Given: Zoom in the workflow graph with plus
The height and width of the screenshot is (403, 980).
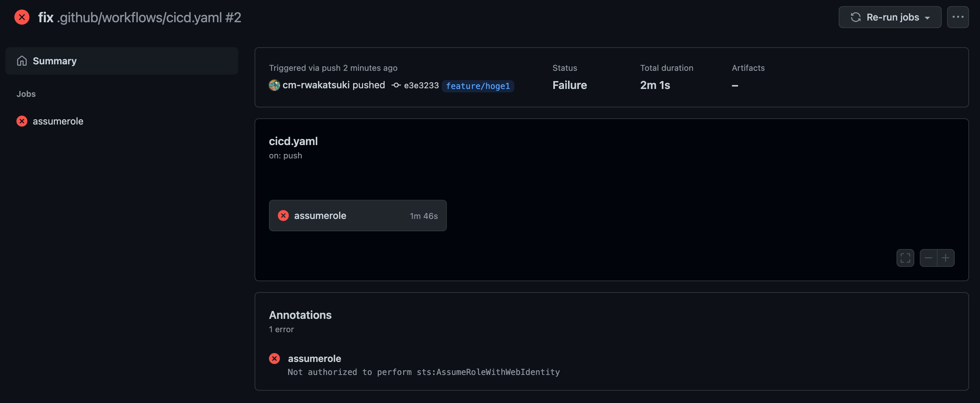Looking at the screenshot, I should [x=946, y=258].
